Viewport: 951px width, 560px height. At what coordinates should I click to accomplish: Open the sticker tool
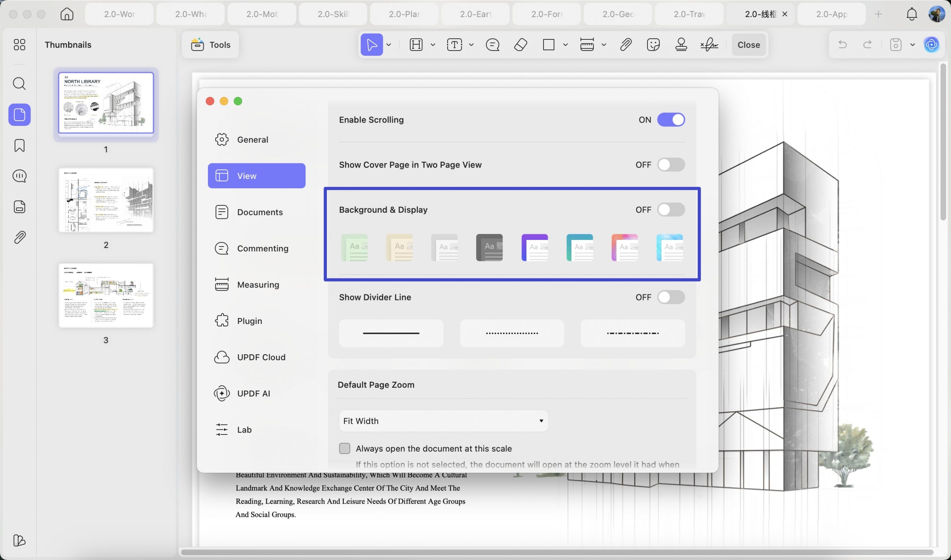pos(653,45)
